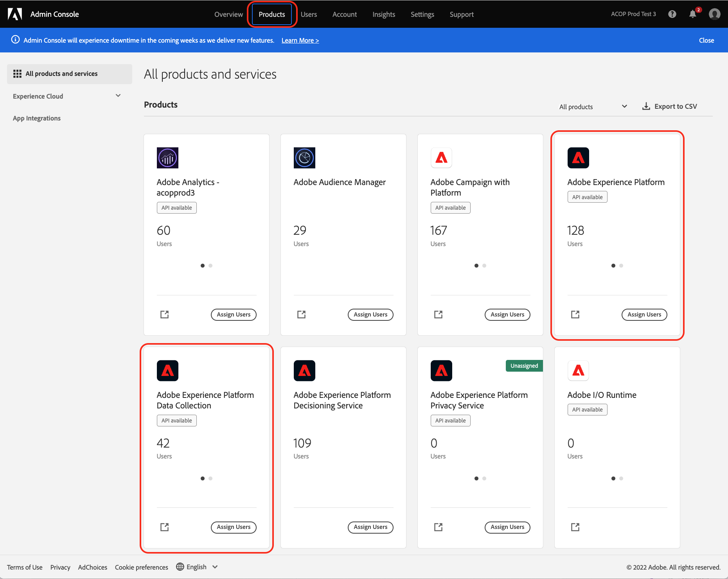
Task: Click the Export to CSV download icon
Action: 646,106
